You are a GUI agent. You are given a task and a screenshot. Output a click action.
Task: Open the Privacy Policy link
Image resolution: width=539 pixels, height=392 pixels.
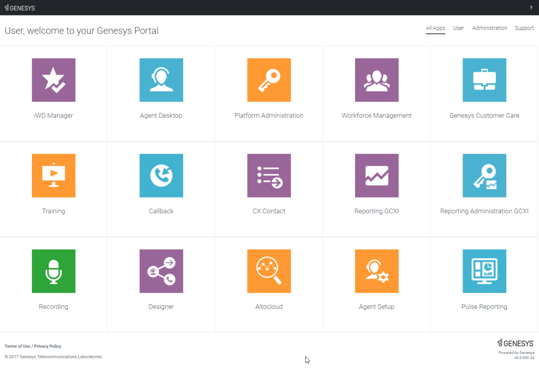pos(48,346)
